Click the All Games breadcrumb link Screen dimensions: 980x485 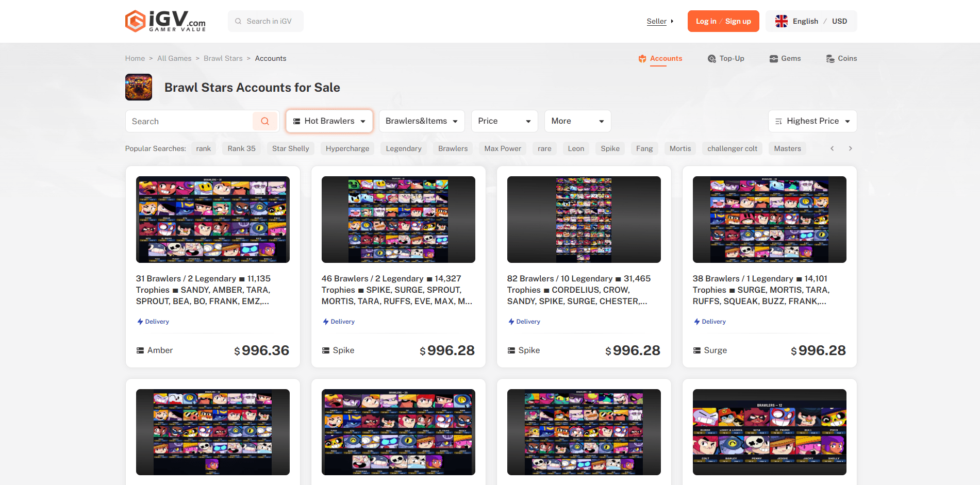click(174, 58)
